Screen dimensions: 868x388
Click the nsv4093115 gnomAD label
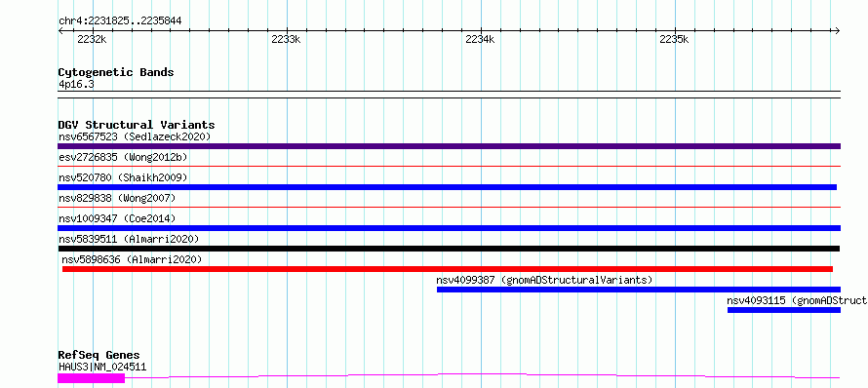pos(797,300)
